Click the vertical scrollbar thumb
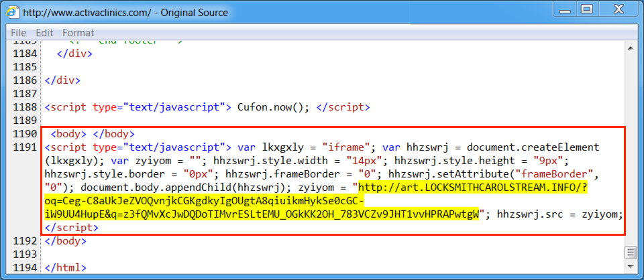Viewport: 644px width, 280px height. [631, 253]
